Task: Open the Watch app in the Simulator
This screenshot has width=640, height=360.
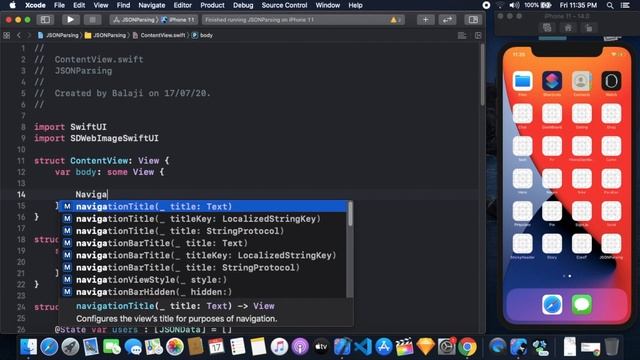Action: 611,81
